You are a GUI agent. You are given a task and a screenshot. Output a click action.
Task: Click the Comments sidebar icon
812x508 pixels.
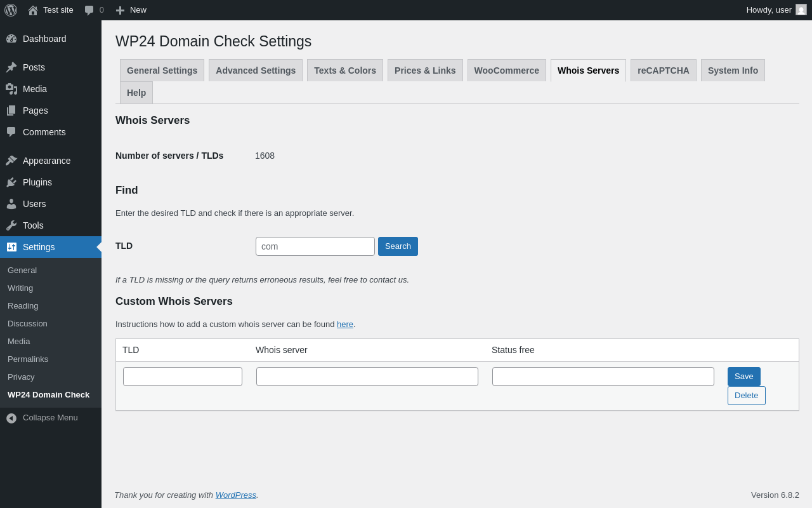pos(11,132)
